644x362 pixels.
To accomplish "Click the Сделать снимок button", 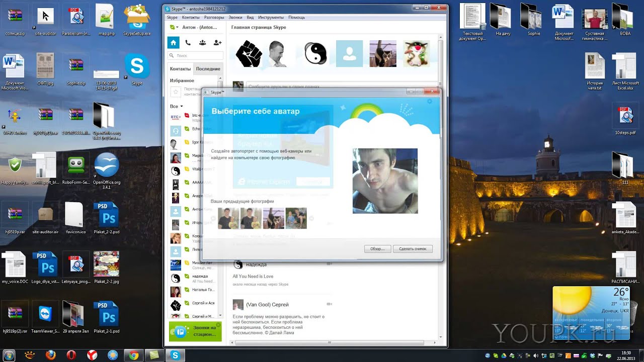I will tap(413, 249).
